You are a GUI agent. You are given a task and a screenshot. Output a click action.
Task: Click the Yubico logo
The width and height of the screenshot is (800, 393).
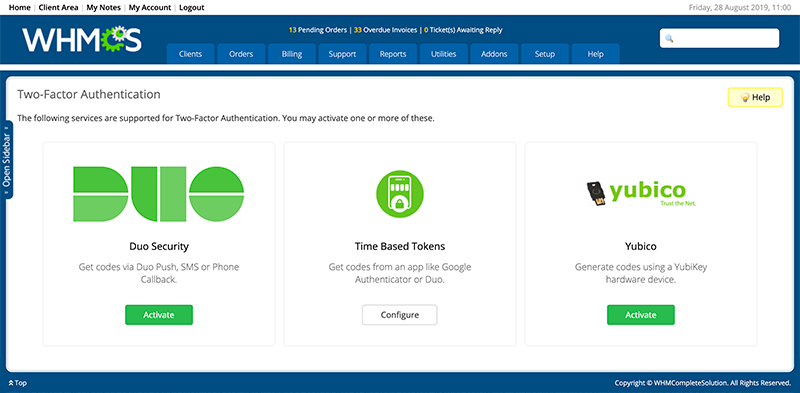pyautogui.click(x=641, y=193)
